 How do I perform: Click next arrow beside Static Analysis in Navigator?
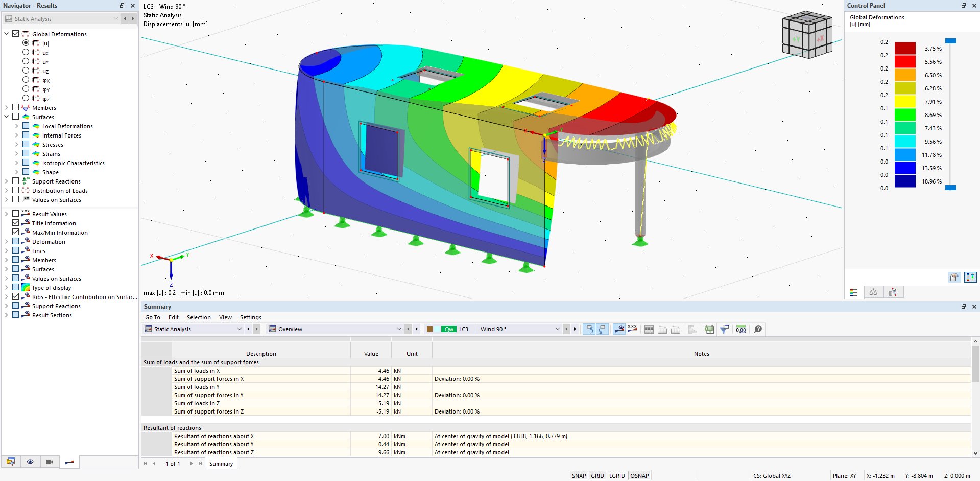click(x=133, y=19)
